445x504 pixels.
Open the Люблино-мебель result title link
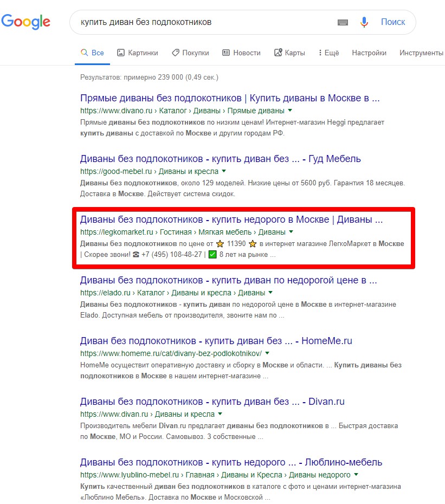tap(231, 462)
